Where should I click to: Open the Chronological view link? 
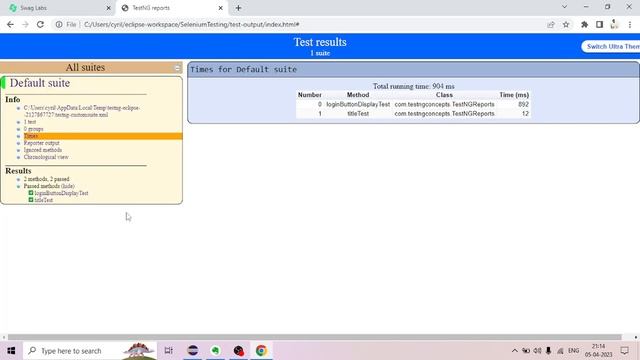coord(46,157)
